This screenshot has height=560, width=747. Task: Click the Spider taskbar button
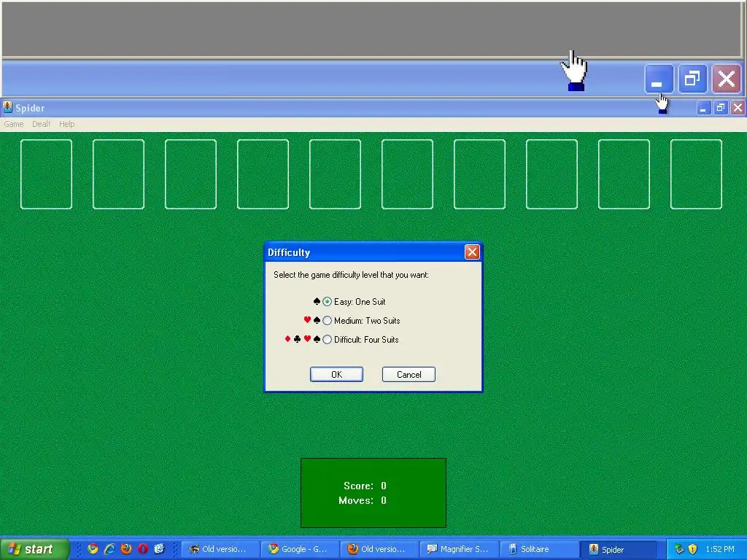coord(619,549)
